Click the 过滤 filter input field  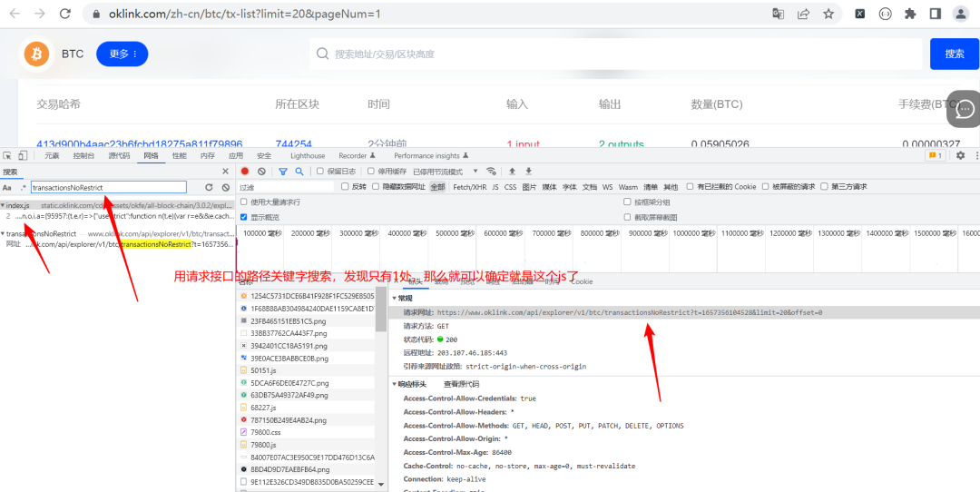(286, 187)
